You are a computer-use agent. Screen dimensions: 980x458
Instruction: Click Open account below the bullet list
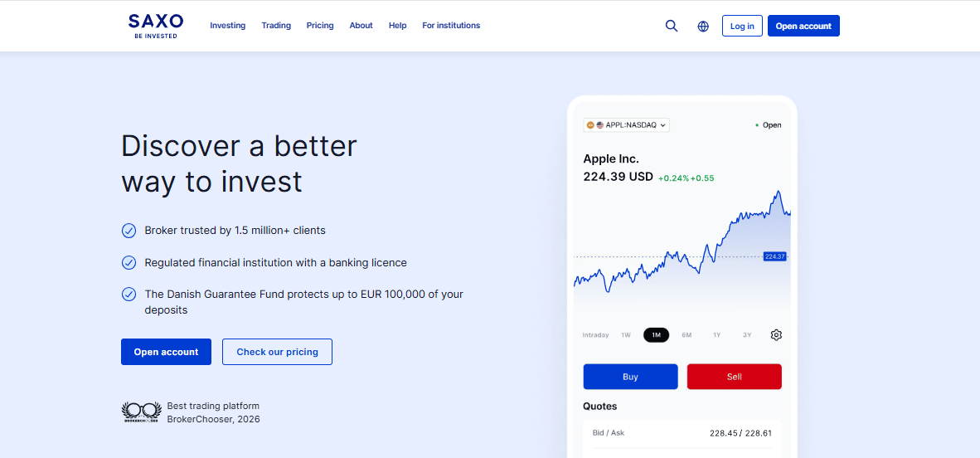167,352
